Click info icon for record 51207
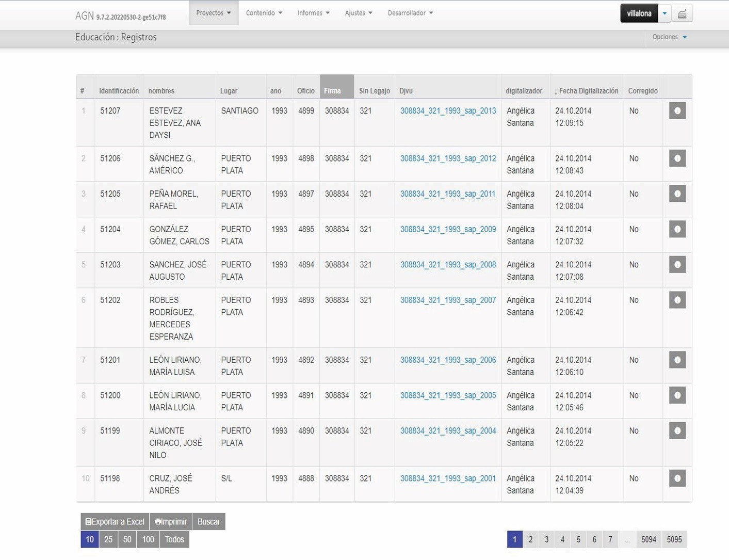729x560 pixels. [677, 111]
